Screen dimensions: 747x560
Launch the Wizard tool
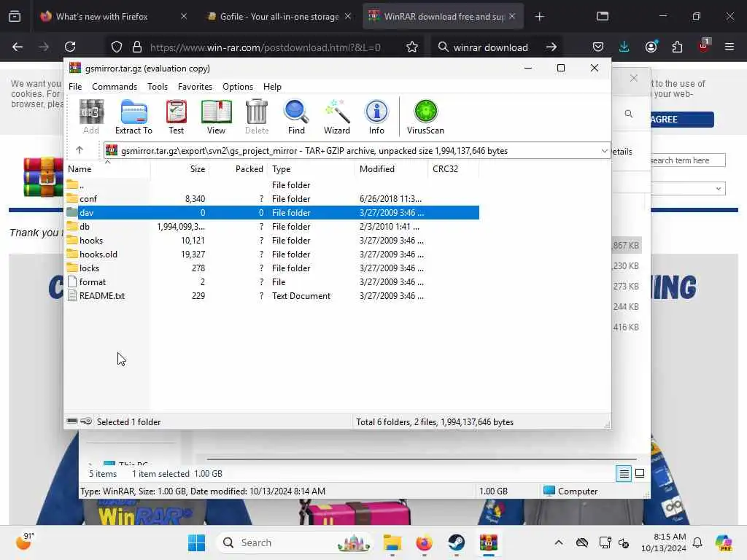point(337,117)
